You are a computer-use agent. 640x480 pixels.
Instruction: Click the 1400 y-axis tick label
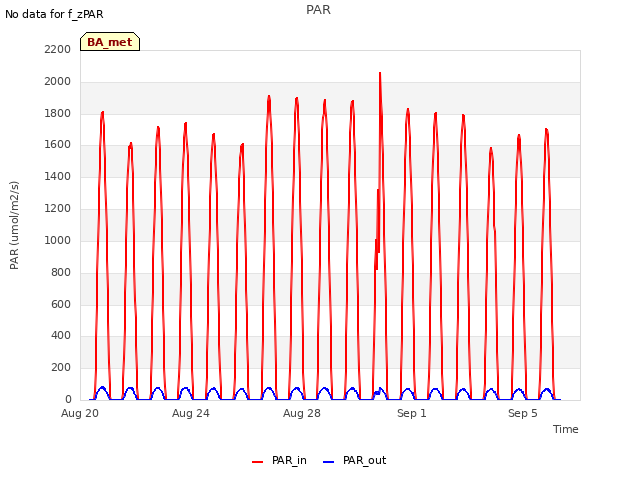(x=58, y=176)
